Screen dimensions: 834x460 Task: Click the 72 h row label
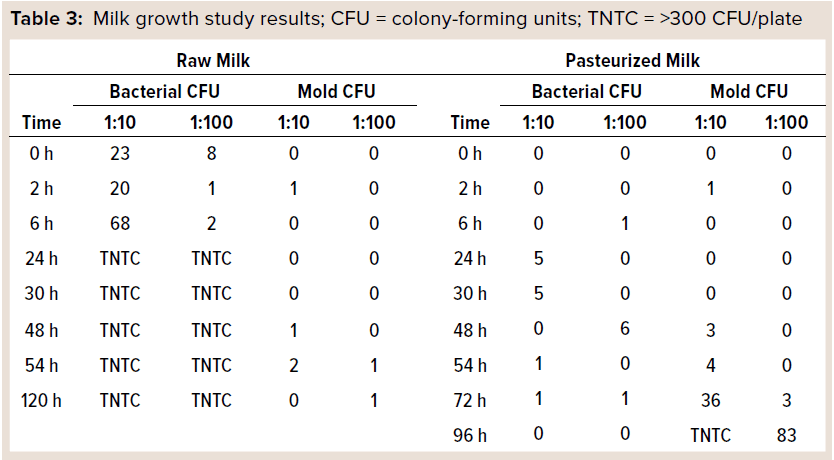coord(470,400)
